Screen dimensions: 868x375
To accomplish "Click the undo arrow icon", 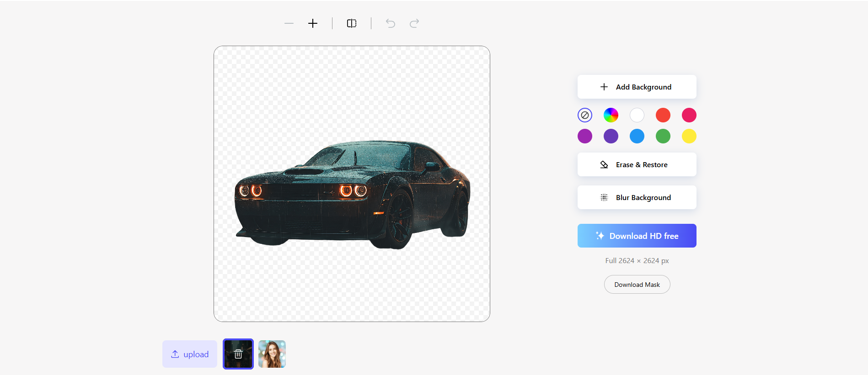I will [390, 23].
